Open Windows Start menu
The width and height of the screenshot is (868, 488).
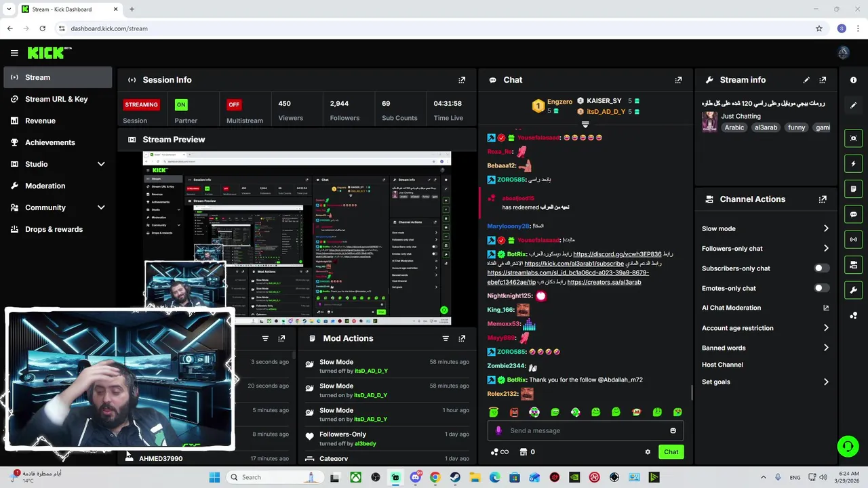[x=214, y=477]
